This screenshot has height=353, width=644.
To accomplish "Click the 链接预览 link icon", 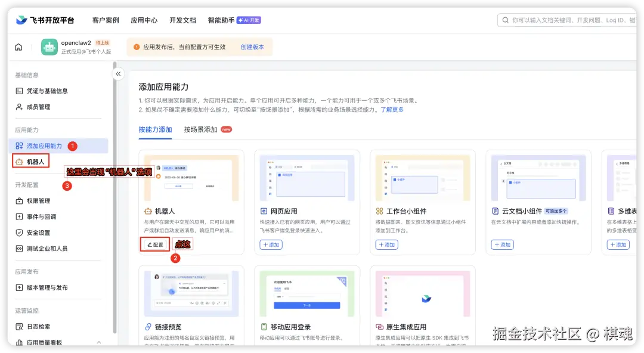I will (148, 327).
